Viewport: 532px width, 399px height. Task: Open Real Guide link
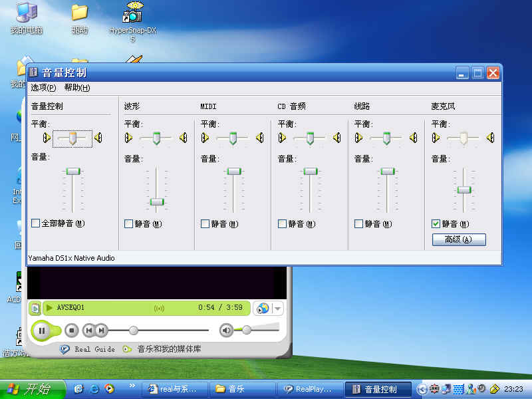[x=94, y=349]
